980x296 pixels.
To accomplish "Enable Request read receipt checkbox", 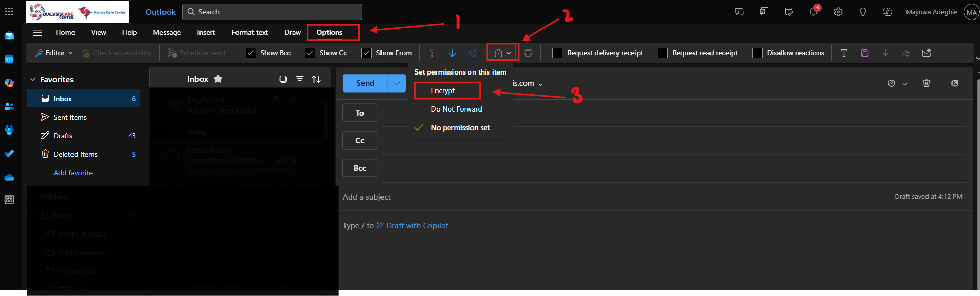I will click(x=663, y=53).
